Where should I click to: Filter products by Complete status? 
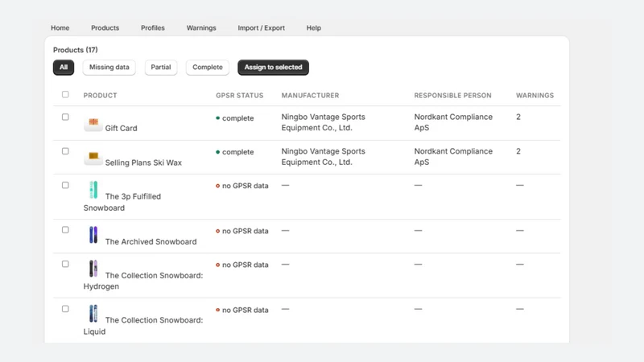(208, 68)
